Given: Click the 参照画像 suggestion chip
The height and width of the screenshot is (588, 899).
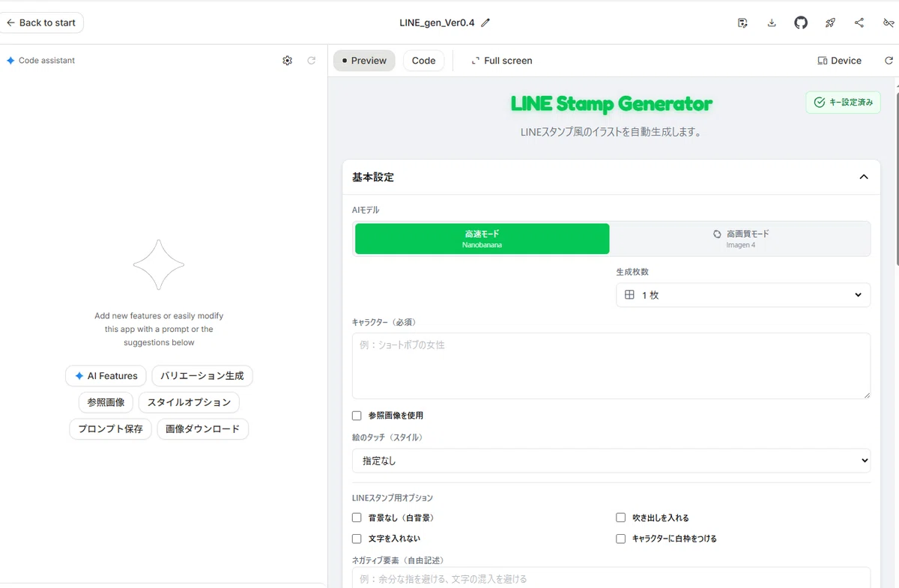Looking at the screenshot, I should point(106,402).
